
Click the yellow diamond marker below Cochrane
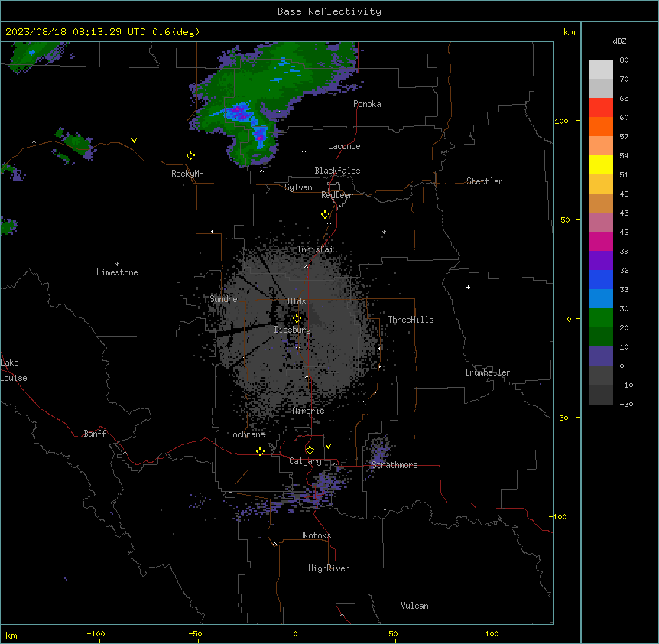[x=260, y=451]
